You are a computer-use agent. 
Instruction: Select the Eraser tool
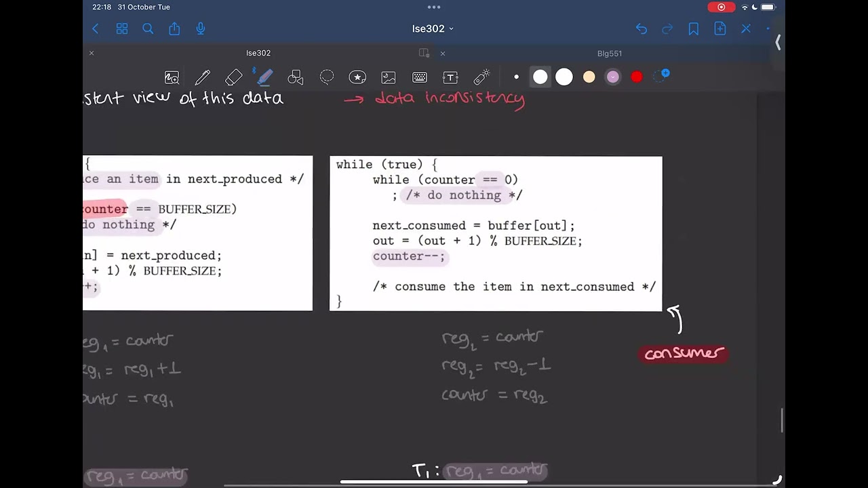click(x=233, y=77)
